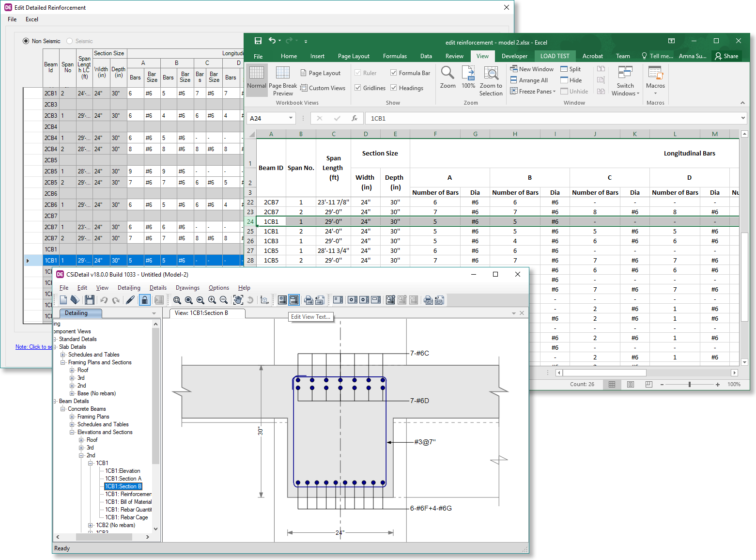The width and height of the screenshot is (756, 560).
Task: Click the Share button in Excel
Action: tap(726, 56)
